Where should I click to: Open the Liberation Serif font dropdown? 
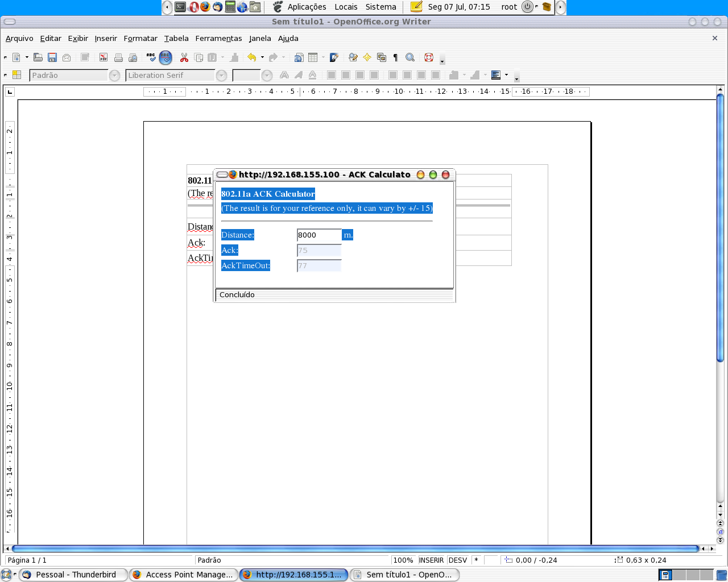(222, 75)
